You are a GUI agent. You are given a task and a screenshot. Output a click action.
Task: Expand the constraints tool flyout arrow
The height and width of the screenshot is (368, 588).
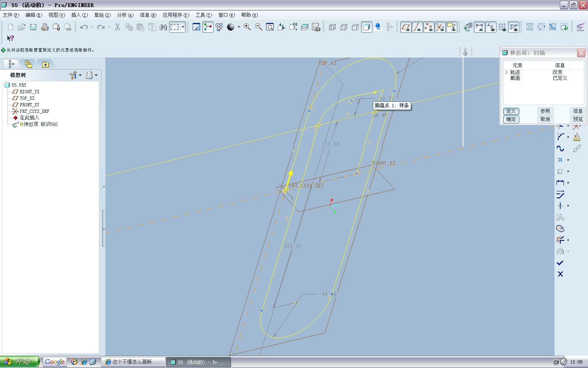568,206
